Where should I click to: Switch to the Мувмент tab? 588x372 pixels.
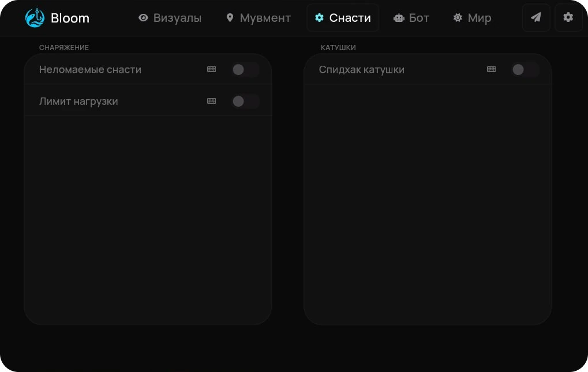[259, 18]
